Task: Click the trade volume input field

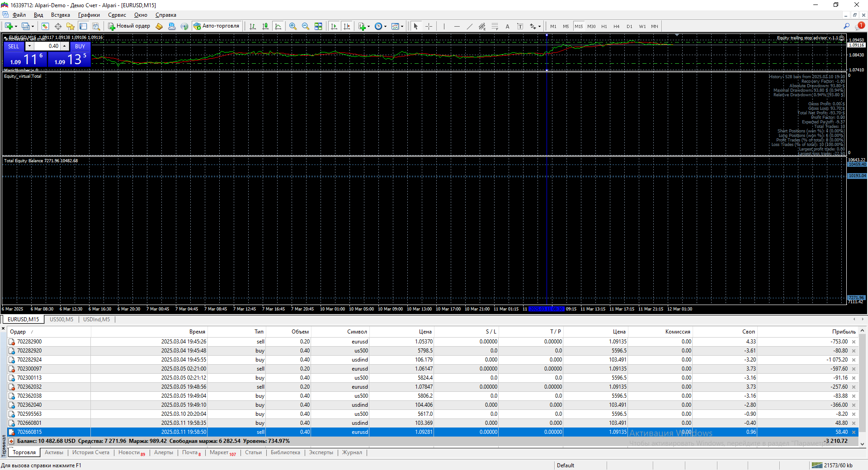Action: coord(47,46)
